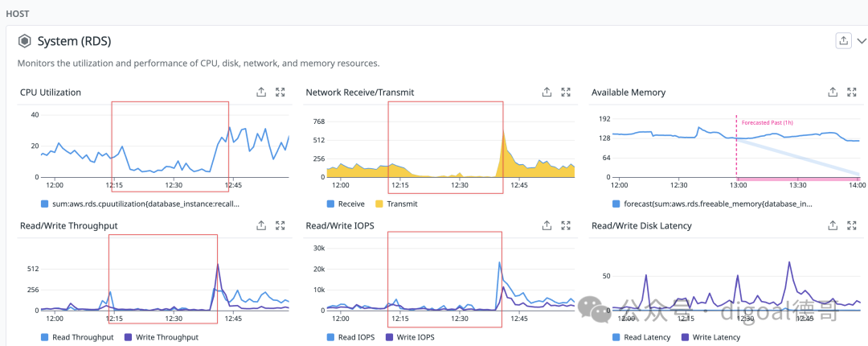Viewport: 868px width, 346px height.
Task: Click the aws.rds.cpuutilization legend entry
Action: pyautogui.click(x=141, y=204)
